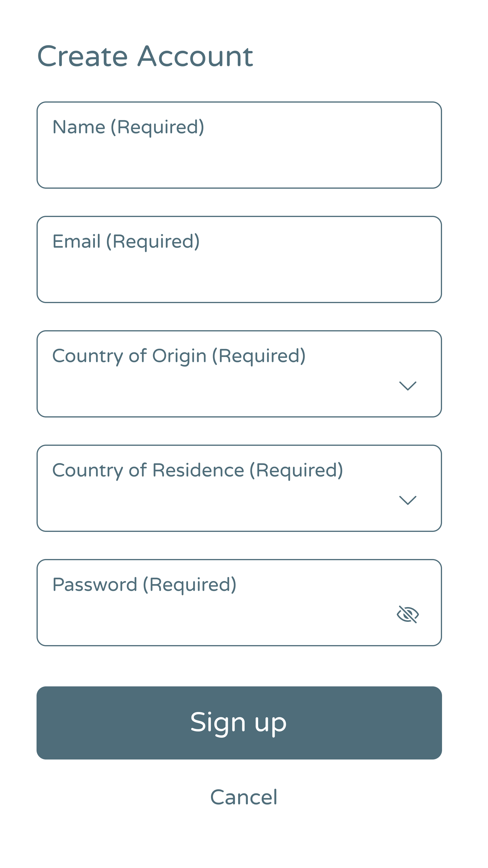Click the "Email (Required)" label text
This screenshot has width=488, height=868.
click(126, 241)
